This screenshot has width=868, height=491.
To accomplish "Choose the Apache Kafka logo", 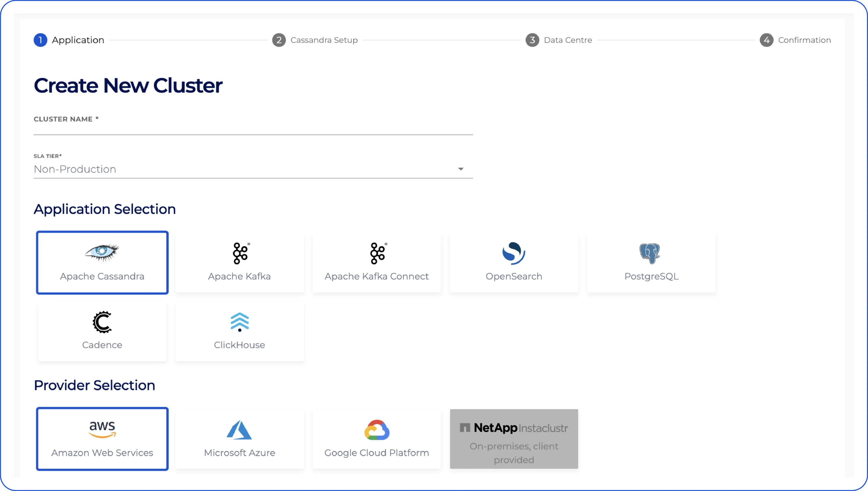I will (x=240, y=253).
